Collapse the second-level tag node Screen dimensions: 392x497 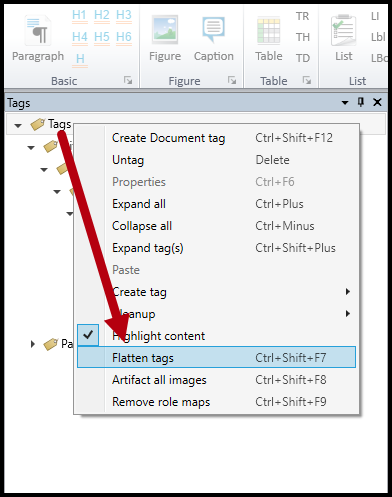31,148
